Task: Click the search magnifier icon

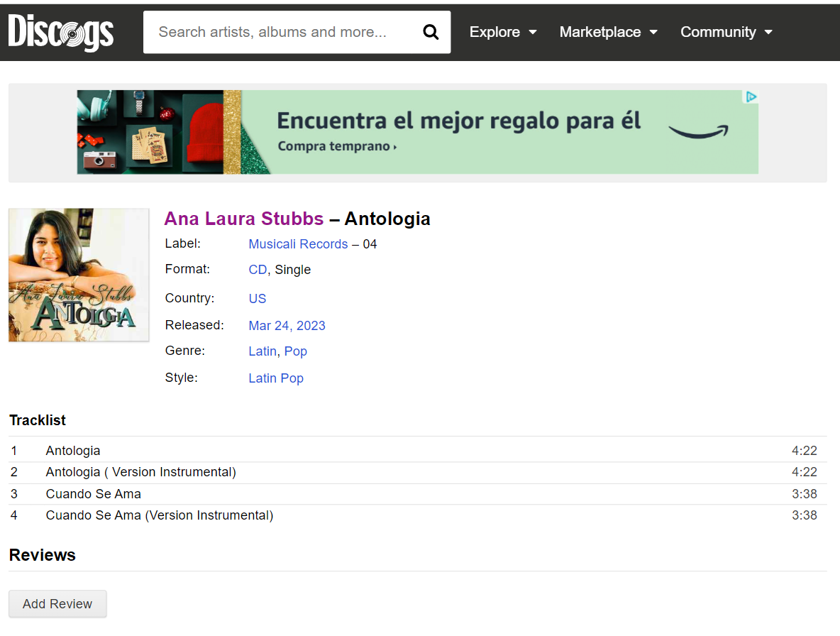Action: tap(431, 32)
